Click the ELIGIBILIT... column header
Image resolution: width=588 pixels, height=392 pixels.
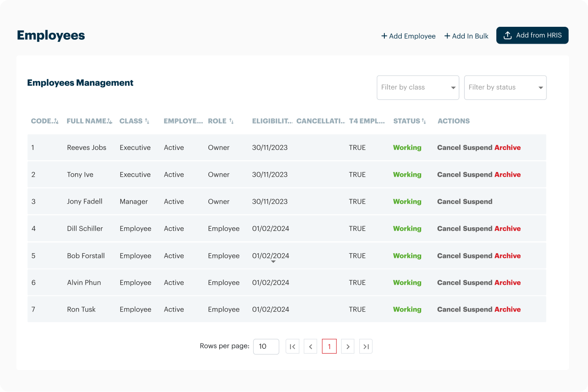click(272, 121)
